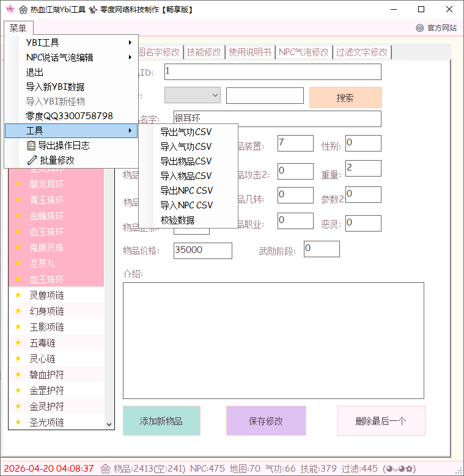Click the 添加新物品 button
This screenshot has width=464, height=476.
[x=161, y=421]
